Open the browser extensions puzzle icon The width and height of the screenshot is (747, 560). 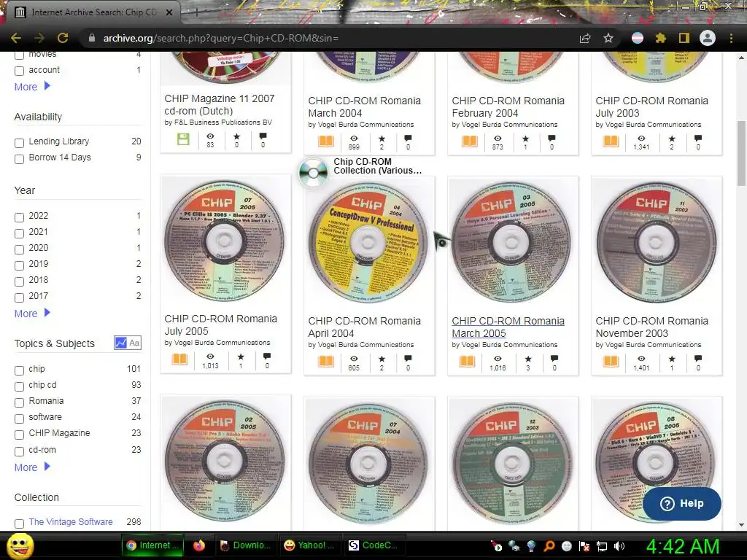(660, 38)
